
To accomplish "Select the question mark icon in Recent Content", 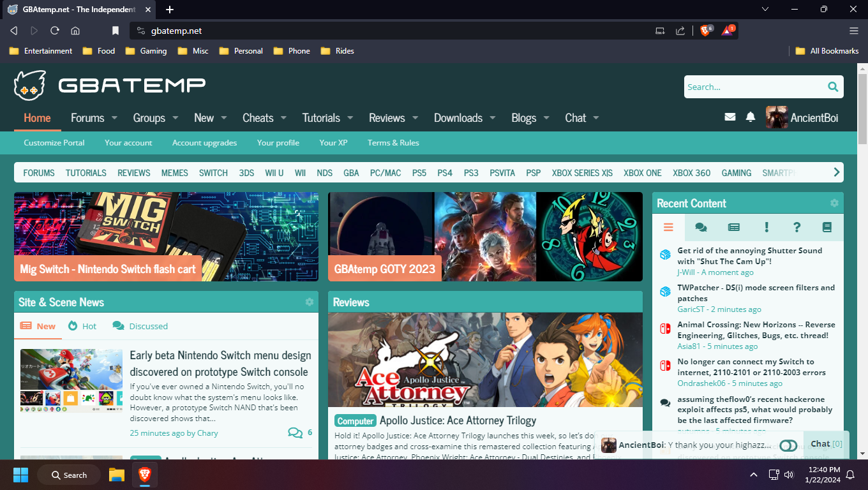I will (x=797, y=227).
